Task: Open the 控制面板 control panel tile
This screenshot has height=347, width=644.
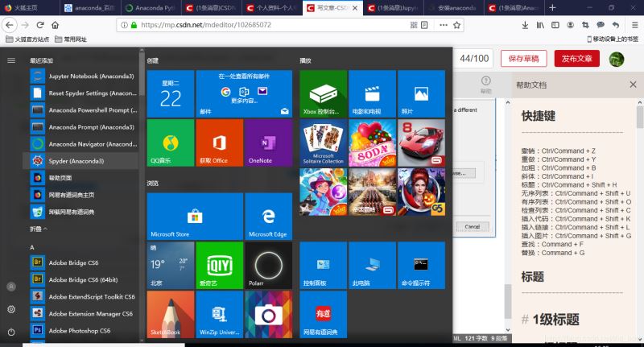Action: [x=324, y=265]
